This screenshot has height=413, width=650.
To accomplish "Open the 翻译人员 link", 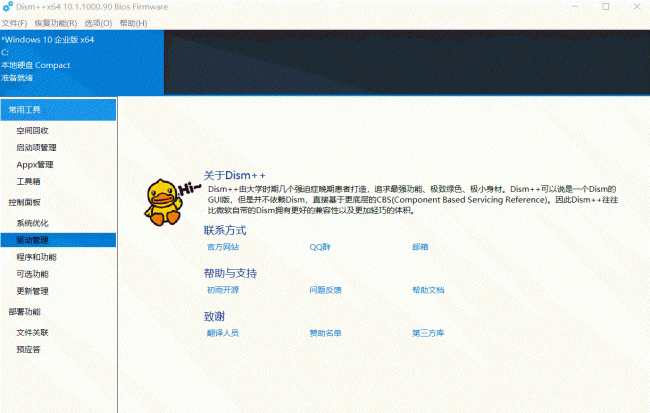I will point(223,333).
